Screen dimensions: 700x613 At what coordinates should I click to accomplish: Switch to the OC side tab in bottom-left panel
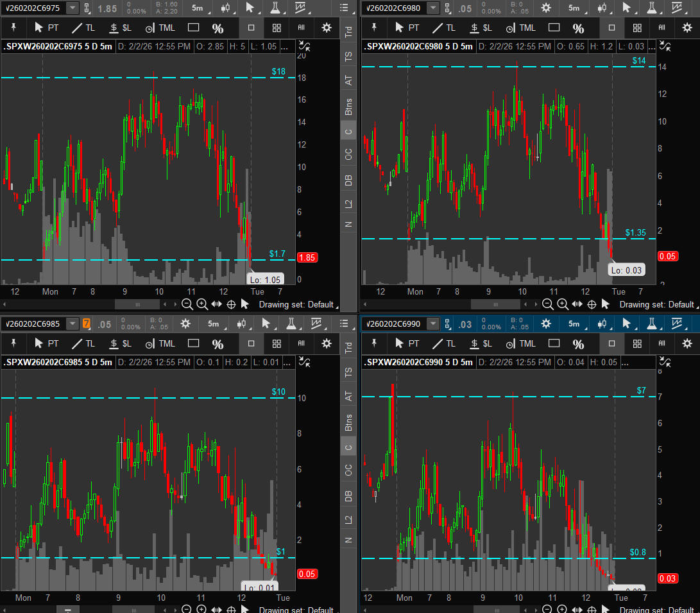348,469
